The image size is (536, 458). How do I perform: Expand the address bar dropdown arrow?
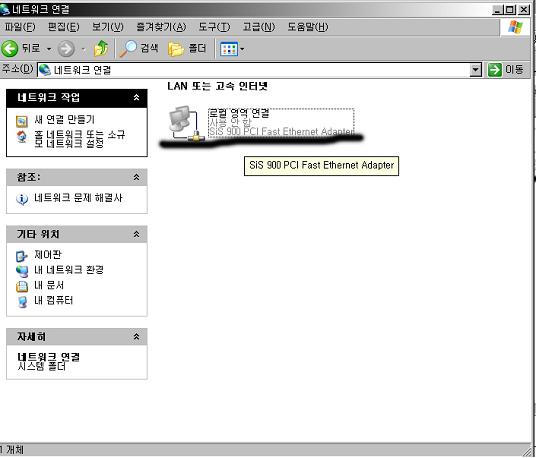pyautogui.click(x=475, y=70)
